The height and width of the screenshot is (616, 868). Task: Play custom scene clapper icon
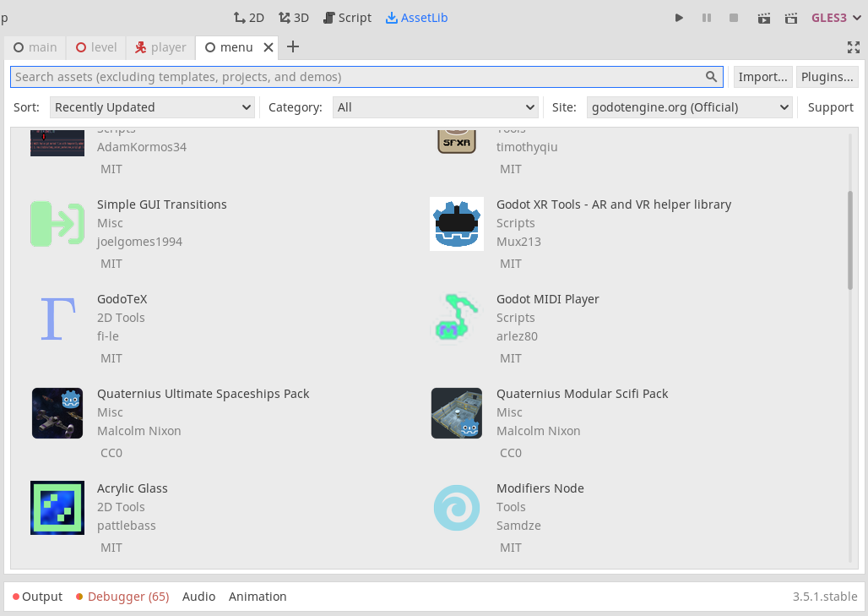[x=791, y=19]
